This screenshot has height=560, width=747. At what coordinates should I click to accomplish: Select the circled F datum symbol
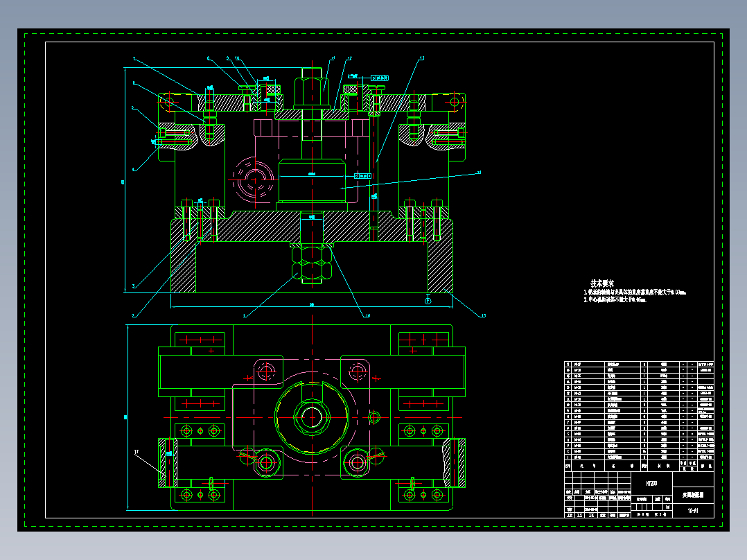tap(428, 301)
